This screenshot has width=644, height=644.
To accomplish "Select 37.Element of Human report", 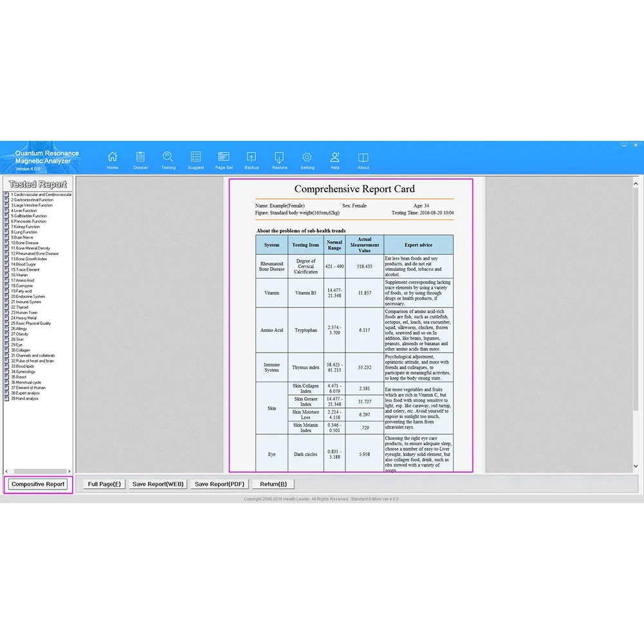I will [28, 387].
